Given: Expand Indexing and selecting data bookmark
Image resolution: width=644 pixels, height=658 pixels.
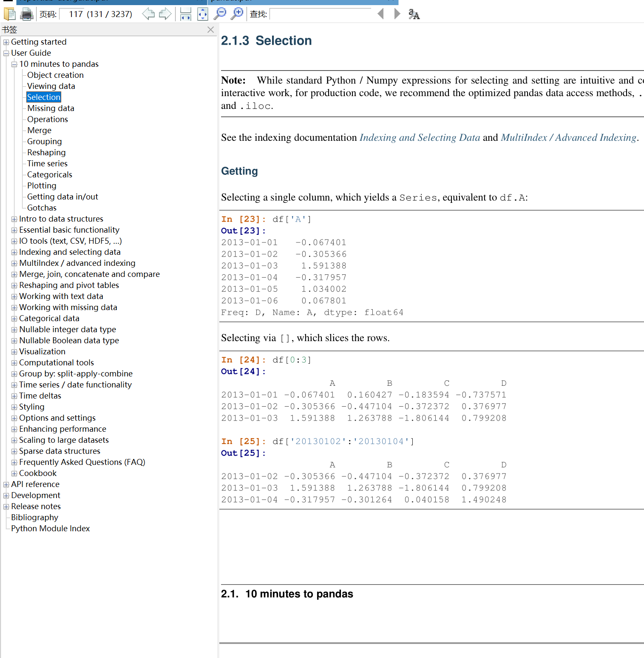Looking at the screenshot, I should click(x=14, y=252).
